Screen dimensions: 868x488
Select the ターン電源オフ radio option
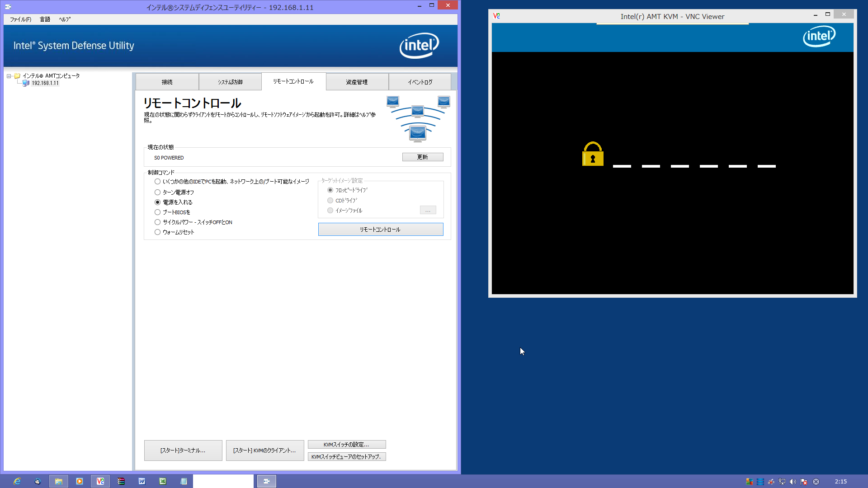(x=157, y=192)
